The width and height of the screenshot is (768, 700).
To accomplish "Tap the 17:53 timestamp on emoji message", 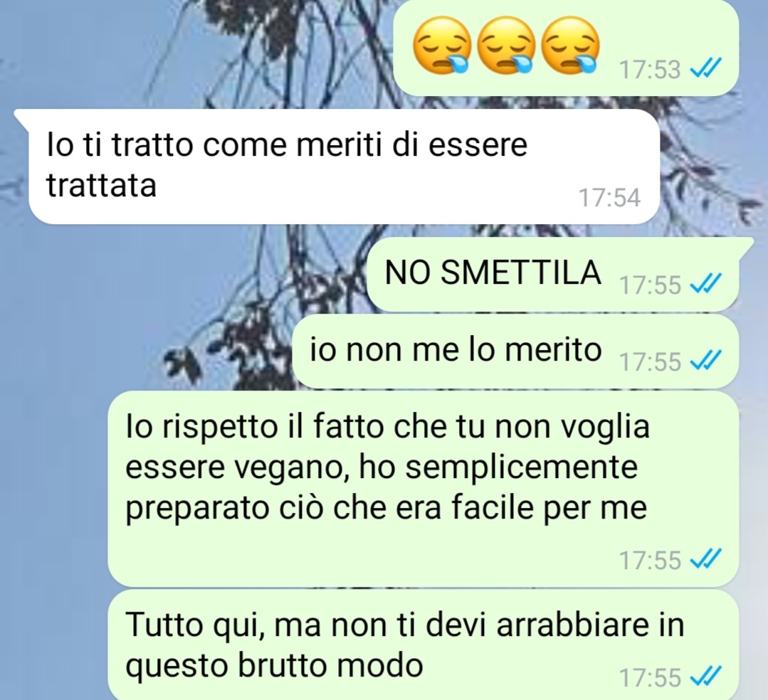I will (x=650, y=69).
